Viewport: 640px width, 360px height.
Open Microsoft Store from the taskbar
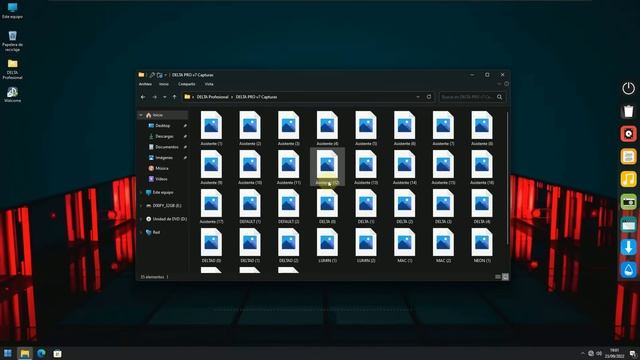[58, 353]
